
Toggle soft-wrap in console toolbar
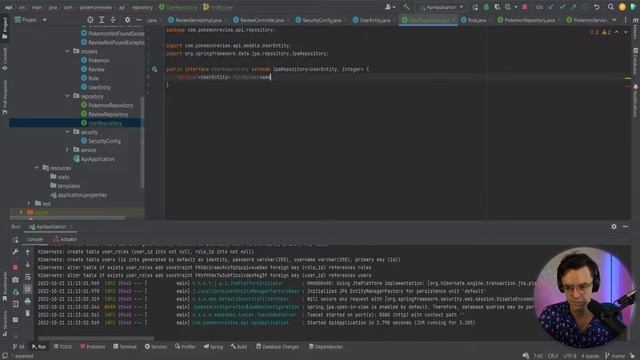[28, 277]
